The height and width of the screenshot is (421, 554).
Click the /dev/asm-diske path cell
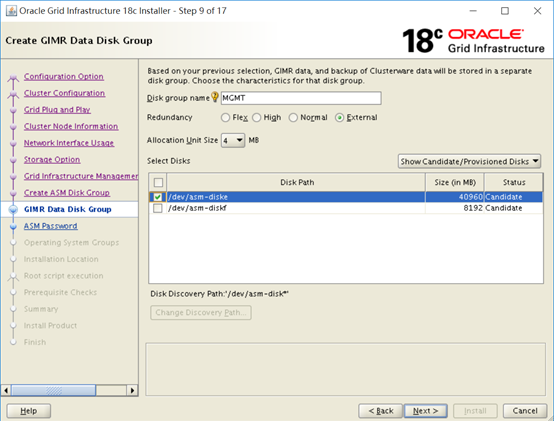296,197
